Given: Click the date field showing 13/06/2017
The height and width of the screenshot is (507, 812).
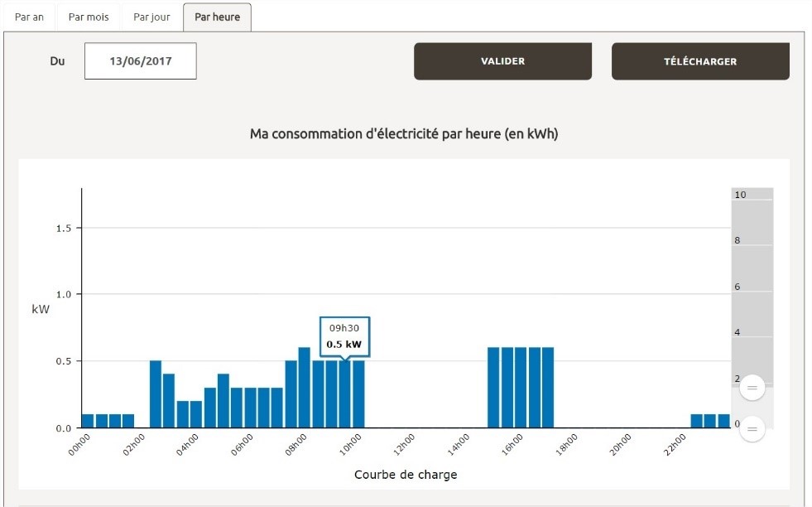Looking at the screenshot, I should (x=141, y=61).
